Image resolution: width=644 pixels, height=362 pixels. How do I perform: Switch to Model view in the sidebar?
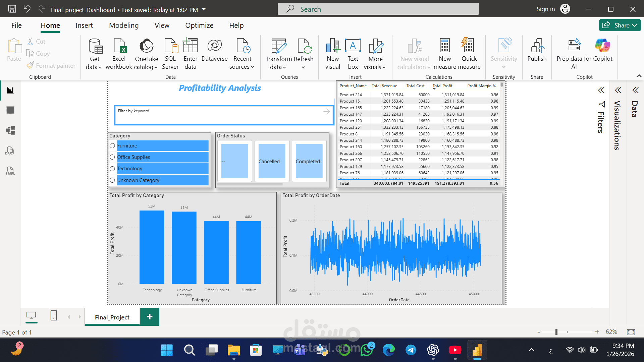pyautogui.click(x=10, y=130)
